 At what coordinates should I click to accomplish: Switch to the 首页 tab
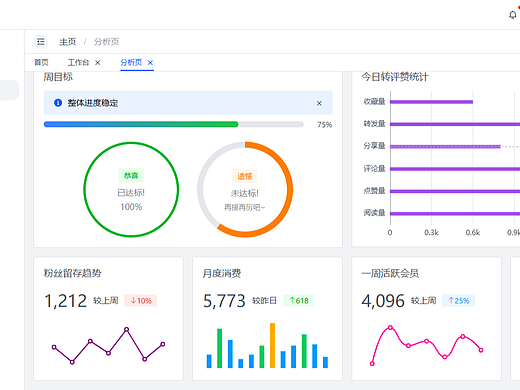tap(42, 62)
